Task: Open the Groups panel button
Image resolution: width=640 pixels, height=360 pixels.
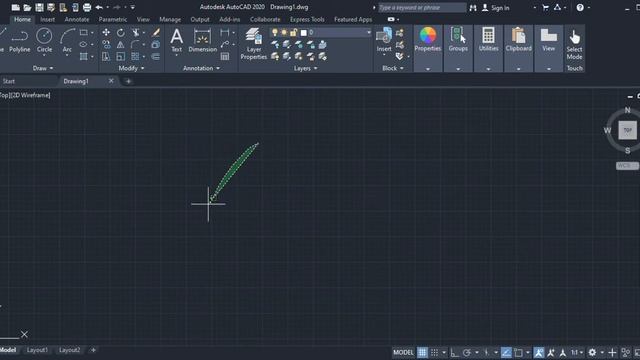Action: coord(458,48)
